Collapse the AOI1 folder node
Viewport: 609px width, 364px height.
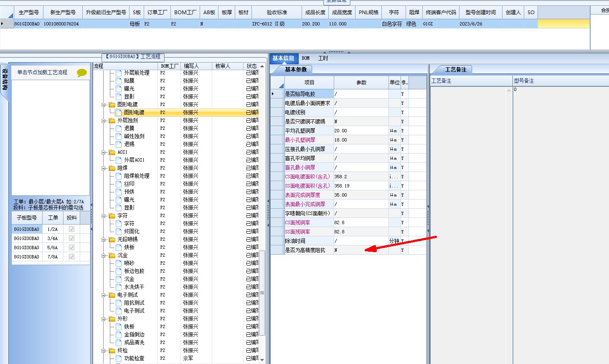(104, 152)
